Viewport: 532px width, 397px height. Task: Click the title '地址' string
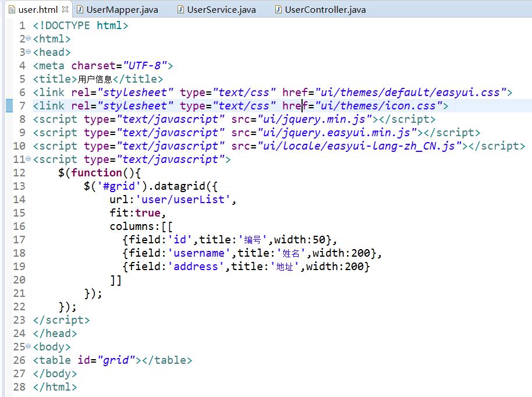[x=285, y=267]
